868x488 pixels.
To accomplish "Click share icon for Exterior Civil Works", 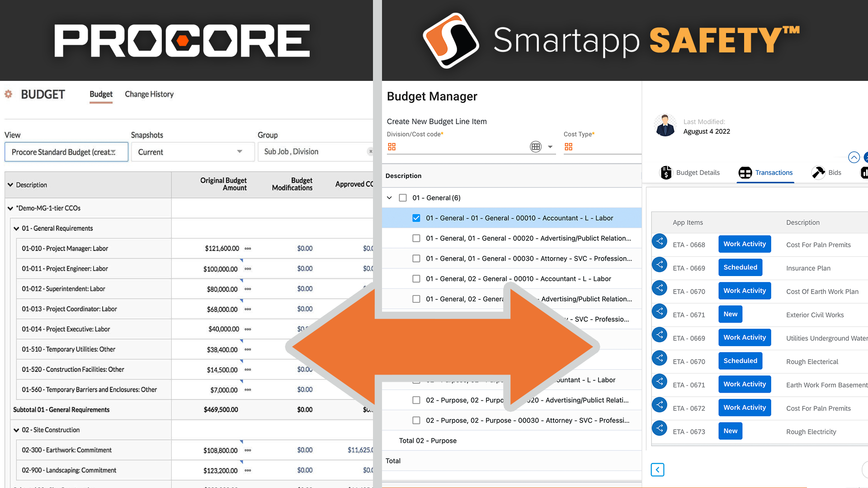I will point(660,311).
